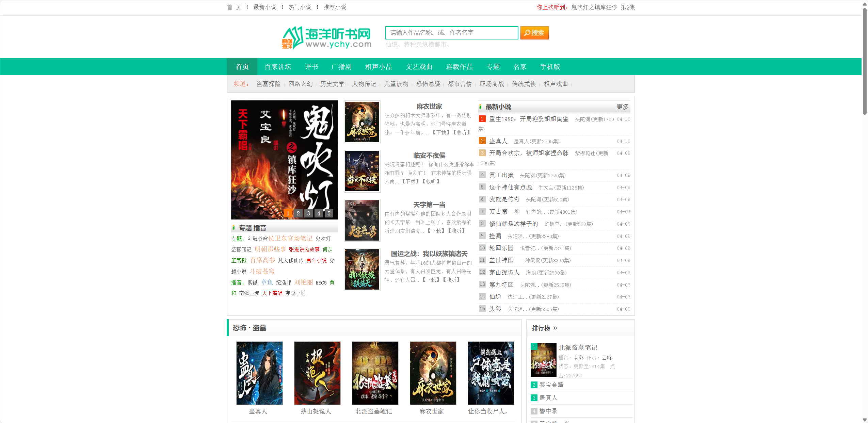Click the search input field

(451, 33)
